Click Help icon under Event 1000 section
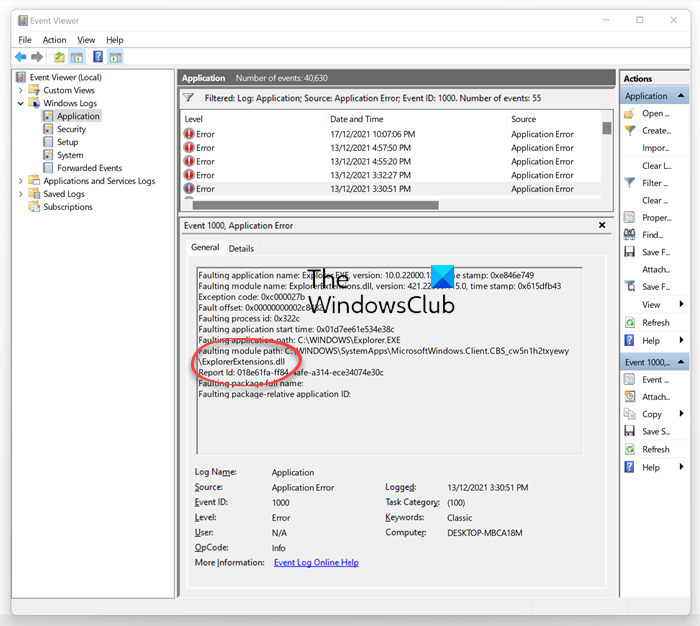Screen dimensions: 700x626 click(x=629, y=467)
